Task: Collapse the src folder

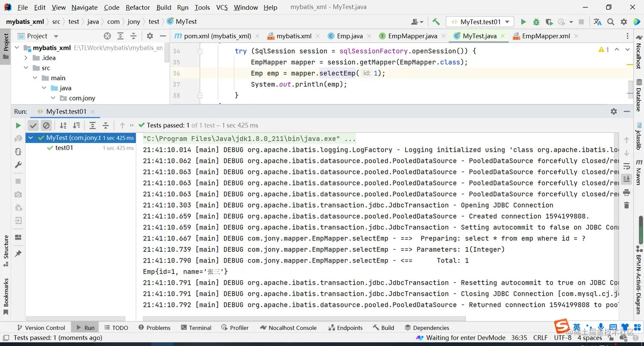Action: pyautogui.click(x=26, y=68)
